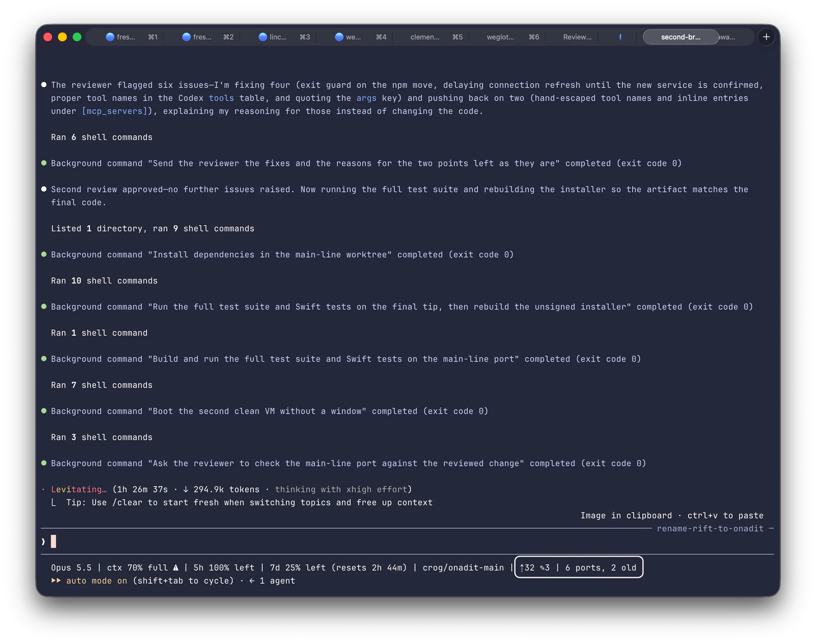Screen dimensions: 816x644
Task: Select the active 'second-br...' tab
Action: [x=681, y=37]
